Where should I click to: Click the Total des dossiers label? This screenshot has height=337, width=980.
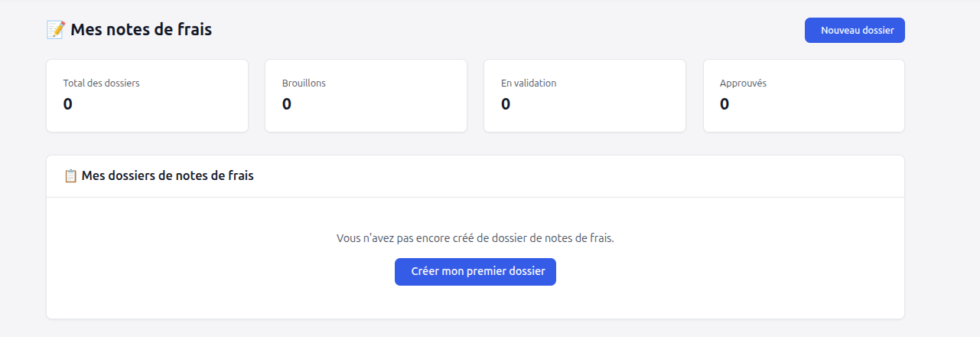(101, 83)
